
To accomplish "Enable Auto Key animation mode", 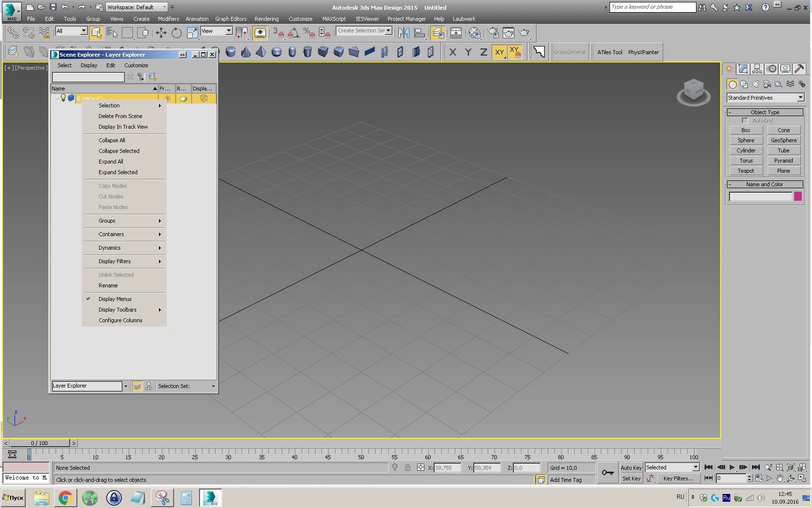I will pyautogui.click(x=631, y=468).
